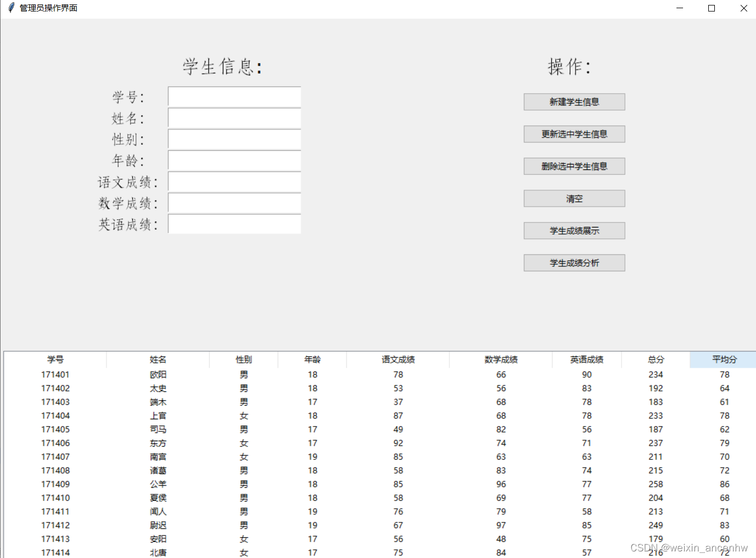The height and width of the screenshot is (558, 756).
Task: Click Chinese score 92 in 东方 row
Action: tap(398, 443)
